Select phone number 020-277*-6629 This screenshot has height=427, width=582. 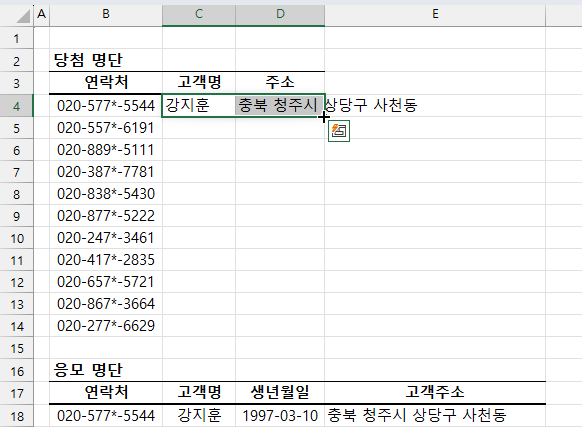(106, 326)
